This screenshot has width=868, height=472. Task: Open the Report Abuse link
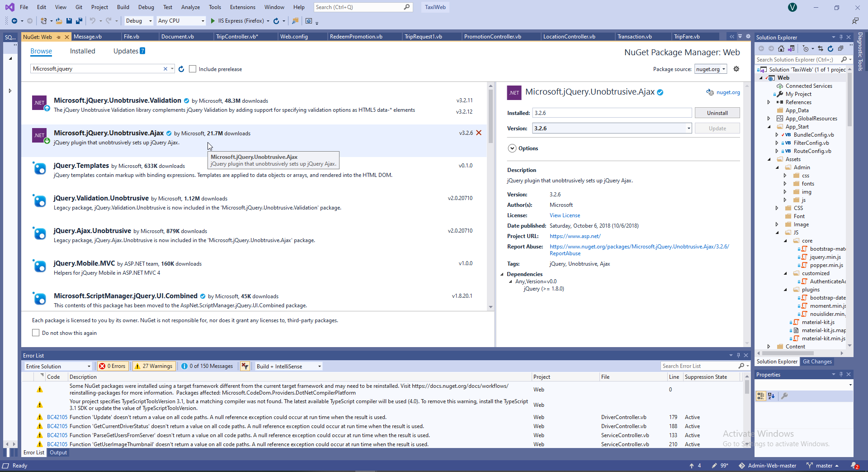[x=639, y=250]
